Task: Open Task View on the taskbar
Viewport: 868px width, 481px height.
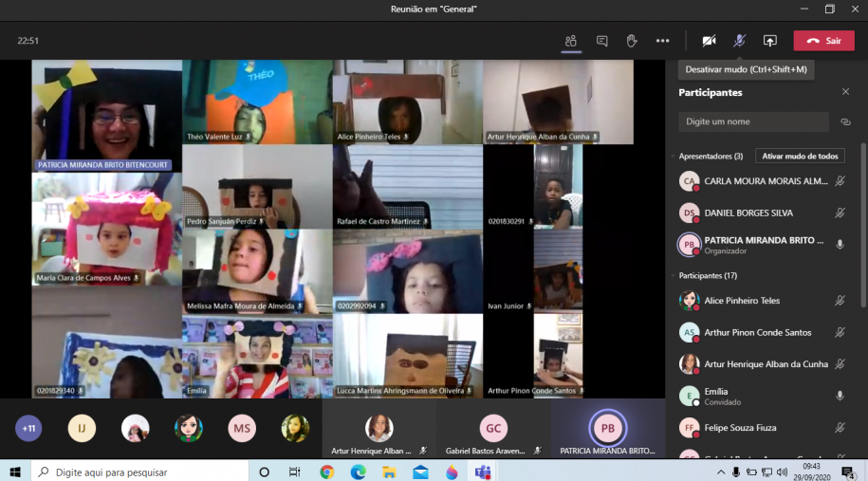Action: pyautogui.click(x=294, y=472)
